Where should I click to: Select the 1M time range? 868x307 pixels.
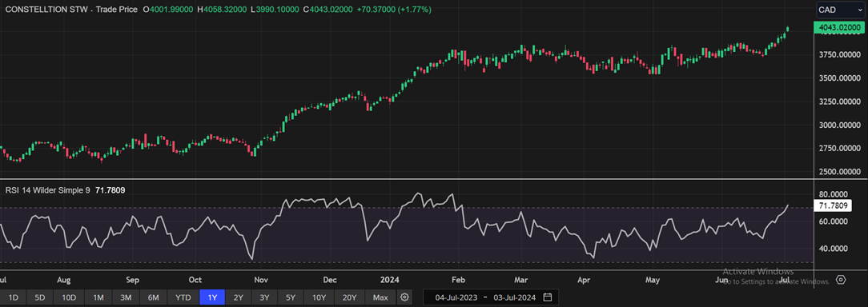98,297
